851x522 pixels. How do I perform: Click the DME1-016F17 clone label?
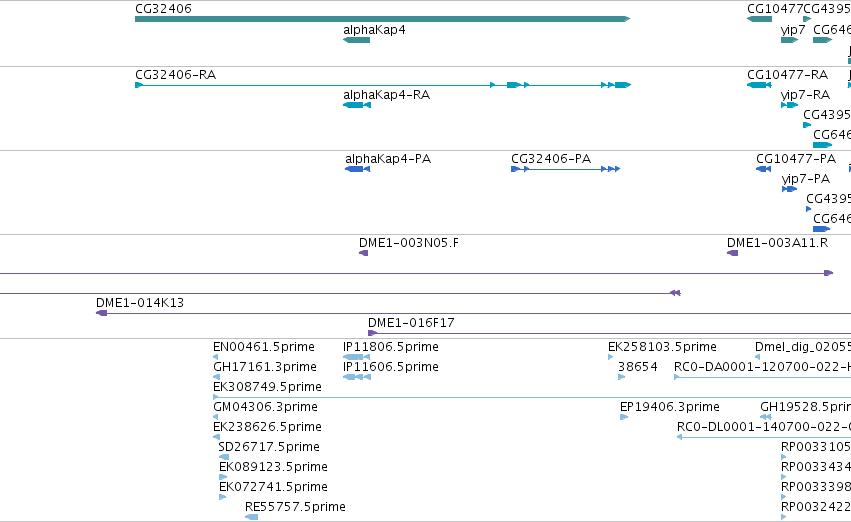411,322
